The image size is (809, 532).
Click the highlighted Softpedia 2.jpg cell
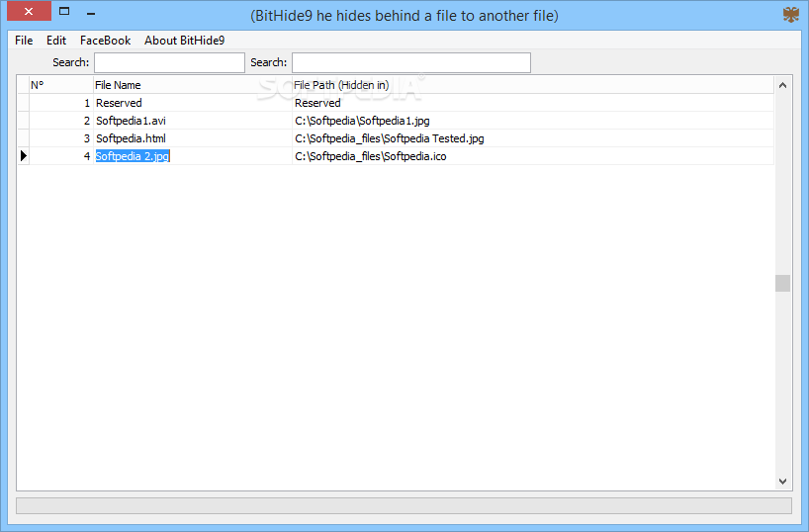(x=193, y=156)
